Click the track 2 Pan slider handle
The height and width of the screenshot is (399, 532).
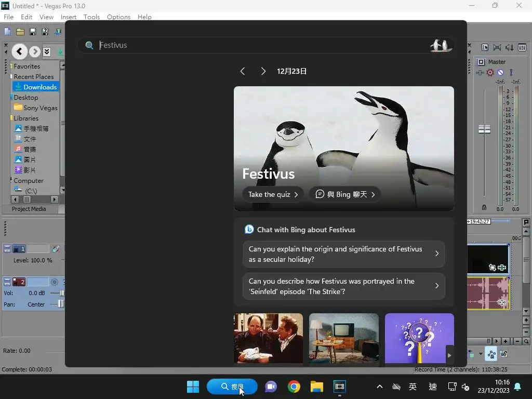(60, 304)
